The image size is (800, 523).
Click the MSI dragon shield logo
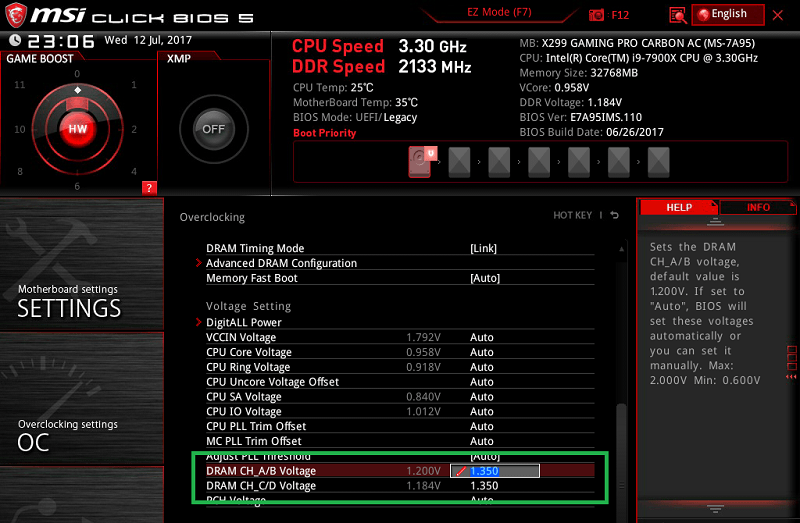point(16,15)
